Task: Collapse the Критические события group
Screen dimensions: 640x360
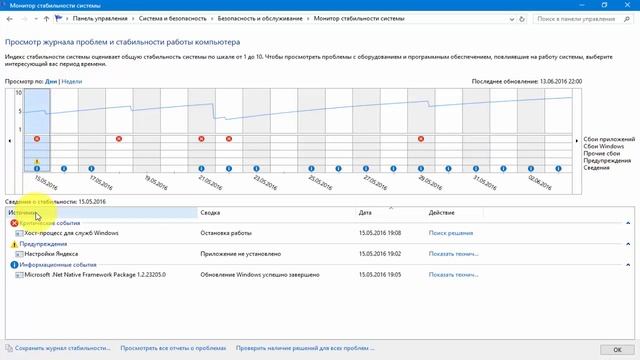Action: (x=628, y=223)
